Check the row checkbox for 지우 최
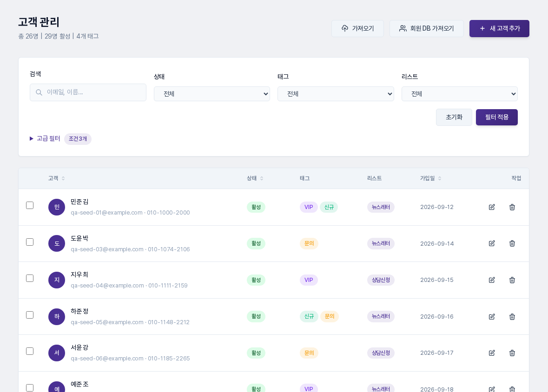The width and height of the screenshot is (548, 392). pos(30,278)
